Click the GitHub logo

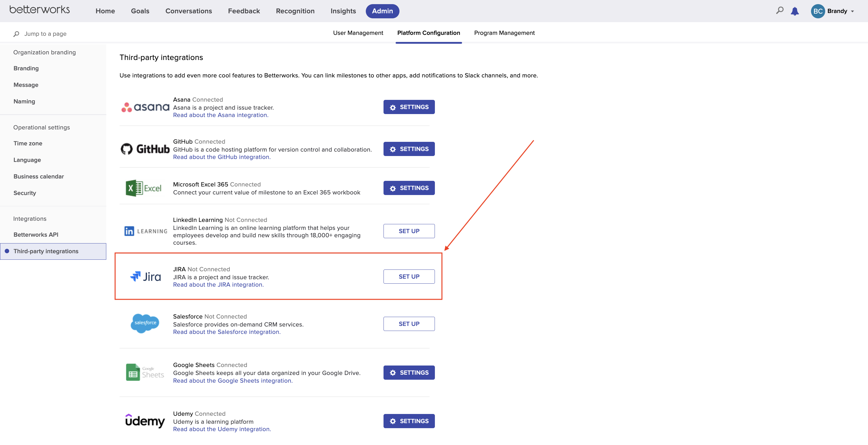145,149
